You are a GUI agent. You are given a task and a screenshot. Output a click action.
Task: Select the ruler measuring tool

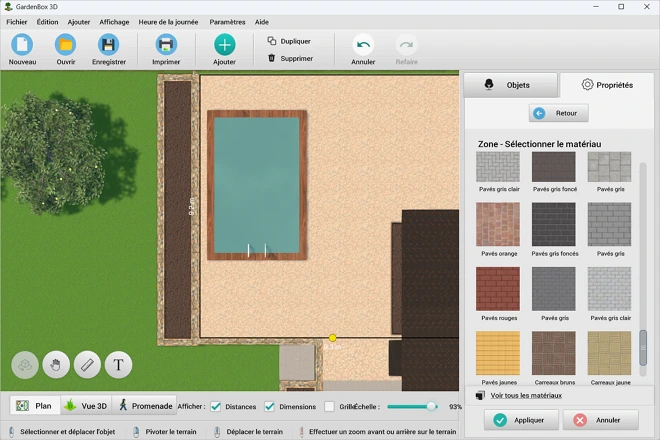tap(87, 365)
